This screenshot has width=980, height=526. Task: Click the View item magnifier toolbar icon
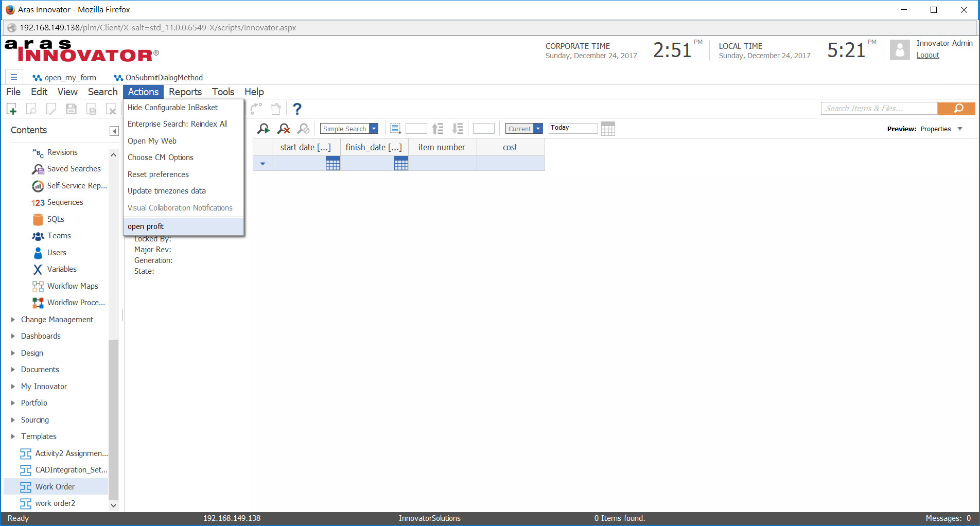pyautogui.click(x=31, y=109)
